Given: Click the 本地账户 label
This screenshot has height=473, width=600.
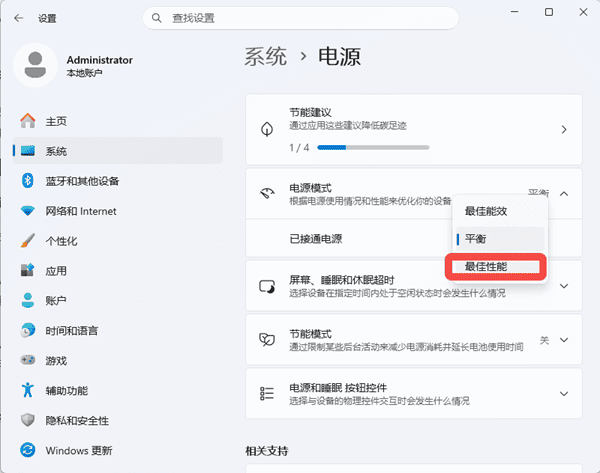Looking at the screenshot, I should (84, 73).
